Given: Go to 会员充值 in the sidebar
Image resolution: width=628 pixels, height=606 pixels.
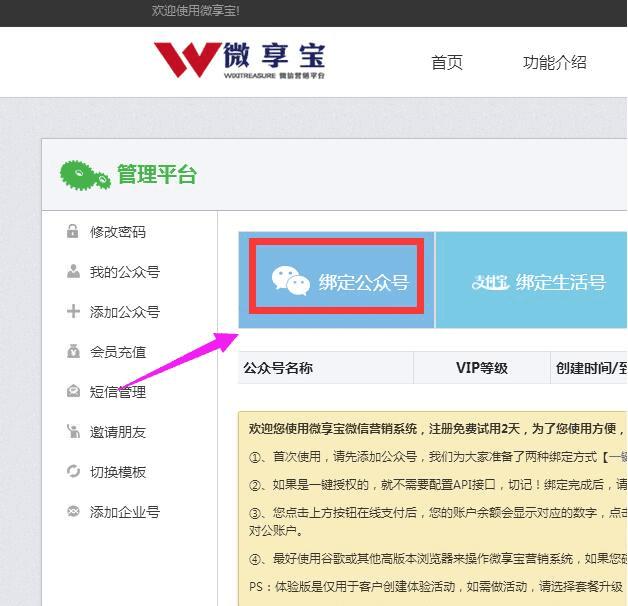Looking at the screenshot, I should point(118,352).
